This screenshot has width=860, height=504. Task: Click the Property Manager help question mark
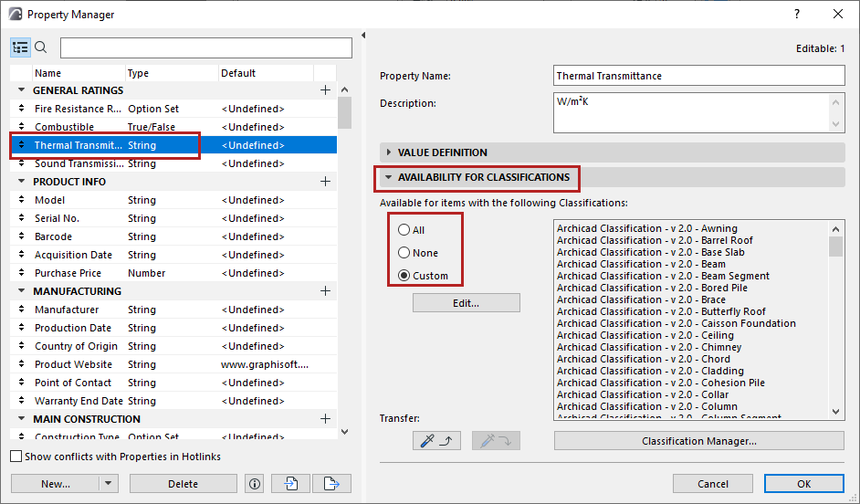point(797,15)
